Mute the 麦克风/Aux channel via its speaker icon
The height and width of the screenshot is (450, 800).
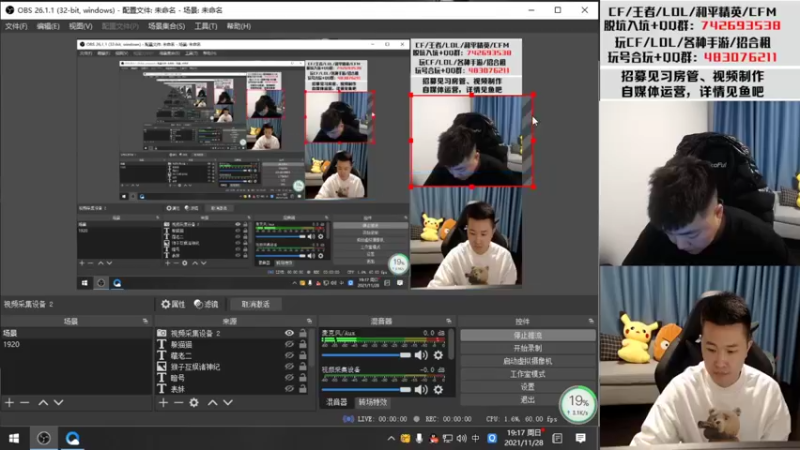coord(421,355)
